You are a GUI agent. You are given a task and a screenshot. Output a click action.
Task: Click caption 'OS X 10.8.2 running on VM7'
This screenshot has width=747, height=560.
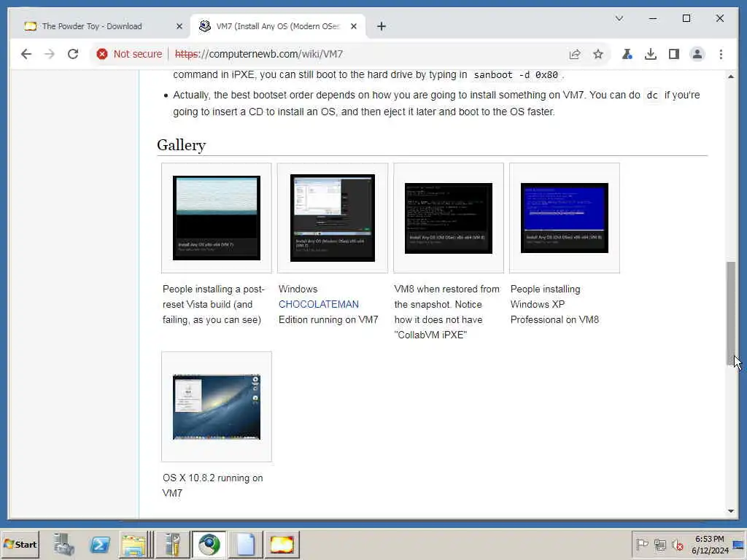tap(212, 485)
